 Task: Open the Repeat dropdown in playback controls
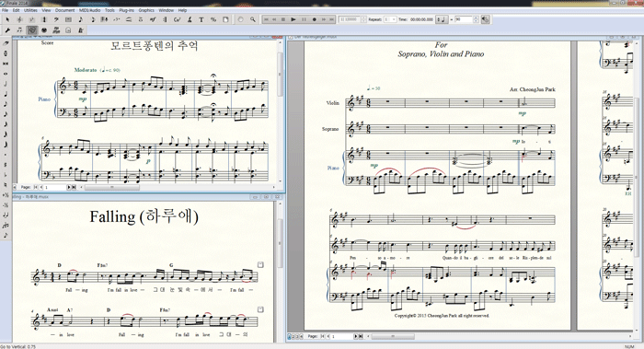tap(390, 19)
